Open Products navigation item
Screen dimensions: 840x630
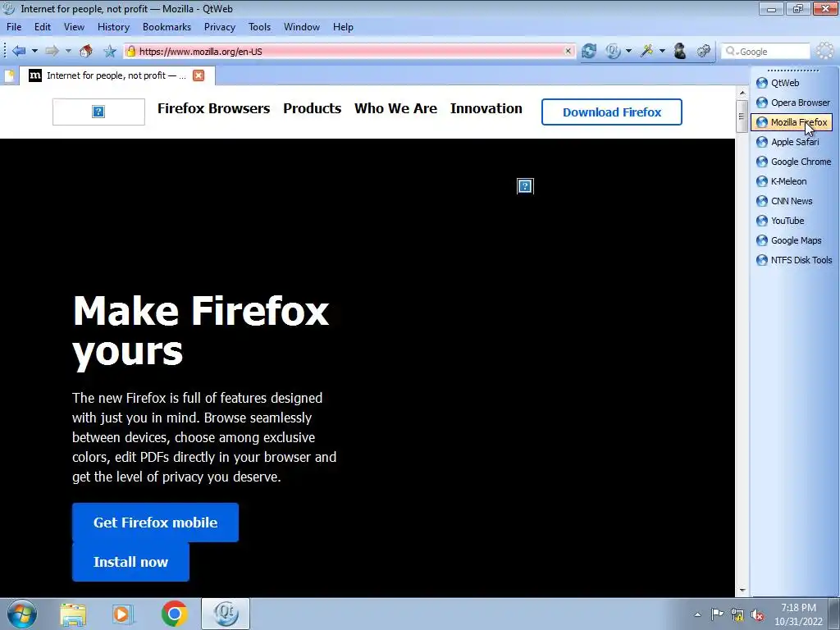coord(312,108)
